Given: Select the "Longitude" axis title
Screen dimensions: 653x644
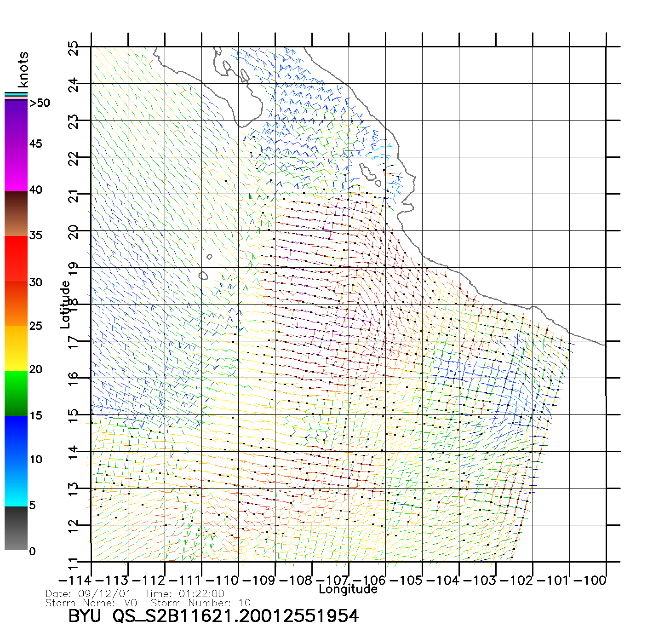Looking at the screenshot, I should click(x=348, y=589).
